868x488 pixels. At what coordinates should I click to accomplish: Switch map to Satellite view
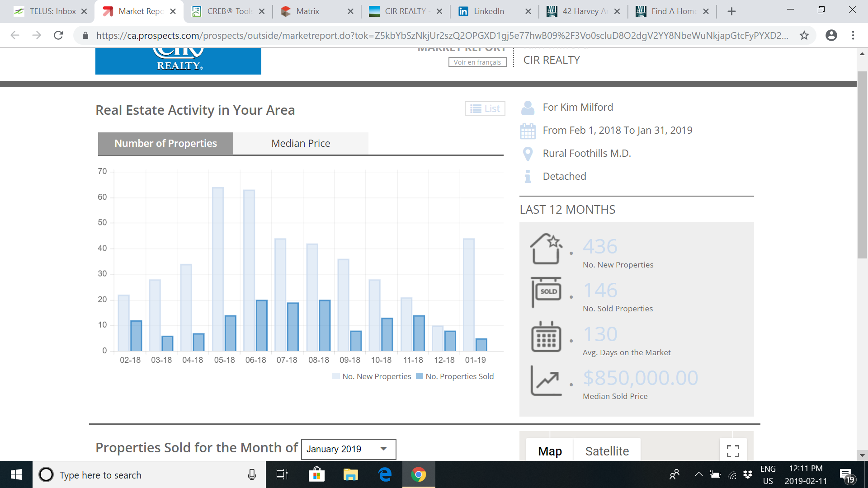click(607, 451)
